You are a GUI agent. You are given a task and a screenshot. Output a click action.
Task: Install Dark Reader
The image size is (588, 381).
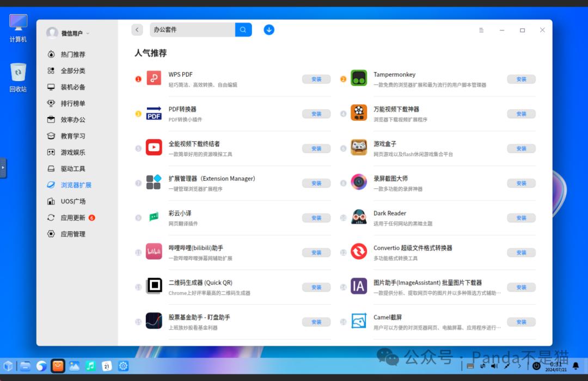pos(521,218)
